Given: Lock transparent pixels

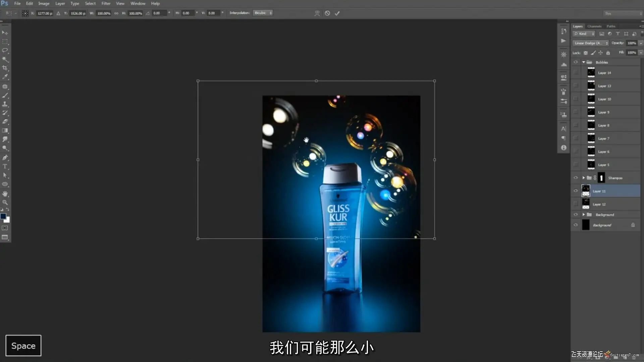Looking at the screenshot, I should click(x=586, y=53).
